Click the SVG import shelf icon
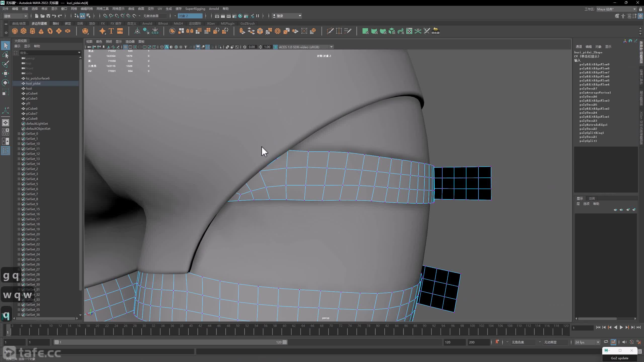Screen dimensions: 644x362 pyautogui.click(x=120, y=31)
